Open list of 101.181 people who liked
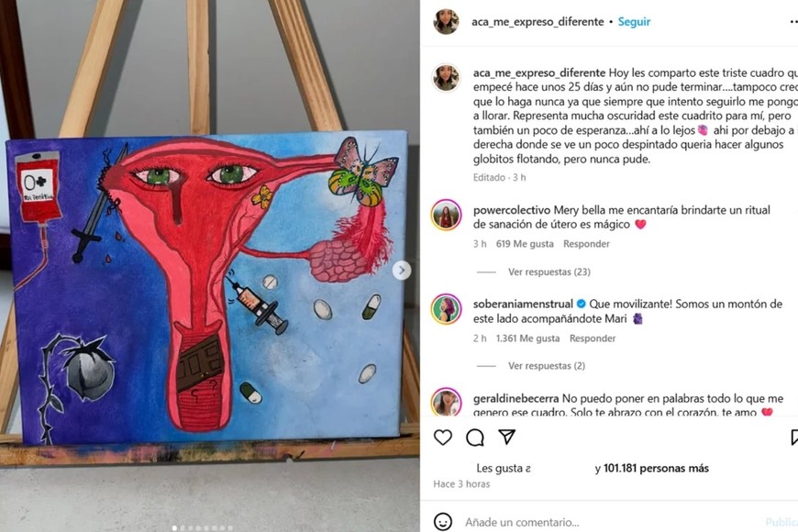The height and width of the screenshot is (532, 798). coord(656,468)
